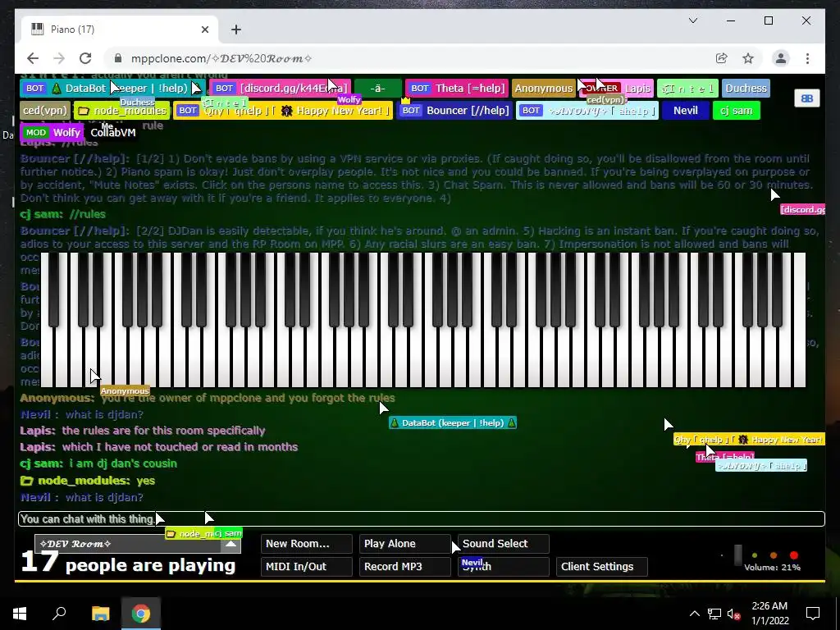Viewport: 840px width, 630px height.
Task: Click the red dot near volume
Action: coord(794,555)
